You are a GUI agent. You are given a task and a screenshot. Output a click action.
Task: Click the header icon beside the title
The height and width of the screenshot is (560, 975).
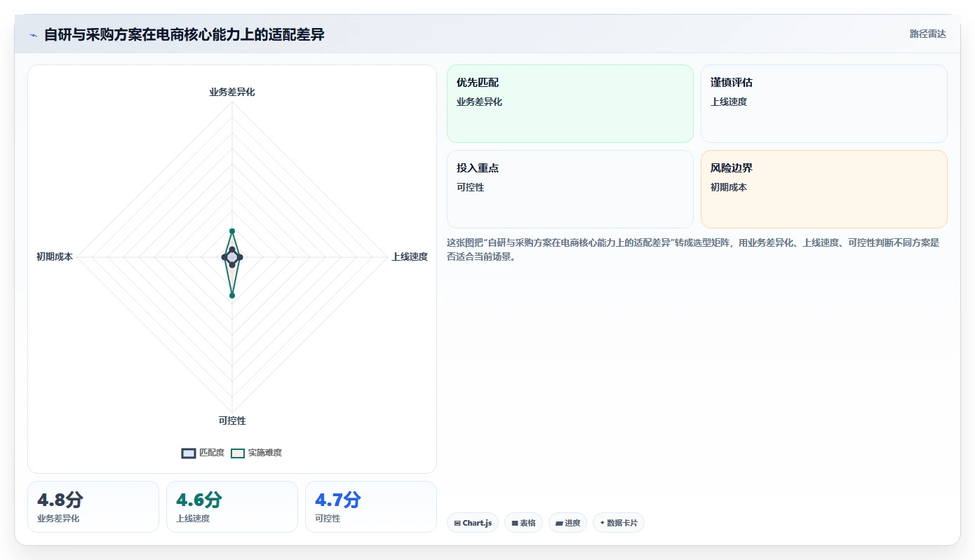(33, 35)
